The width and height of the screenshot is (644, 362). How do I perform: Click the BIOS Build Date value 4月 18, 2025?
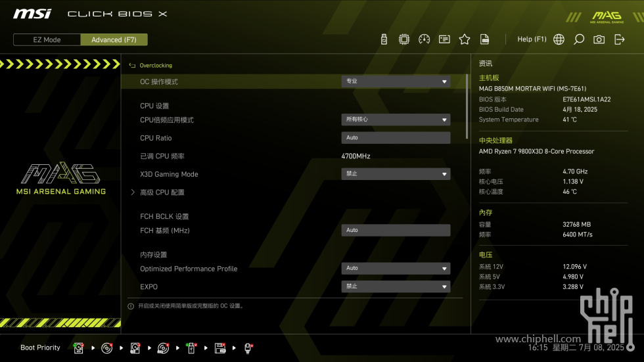coord(580,110)
